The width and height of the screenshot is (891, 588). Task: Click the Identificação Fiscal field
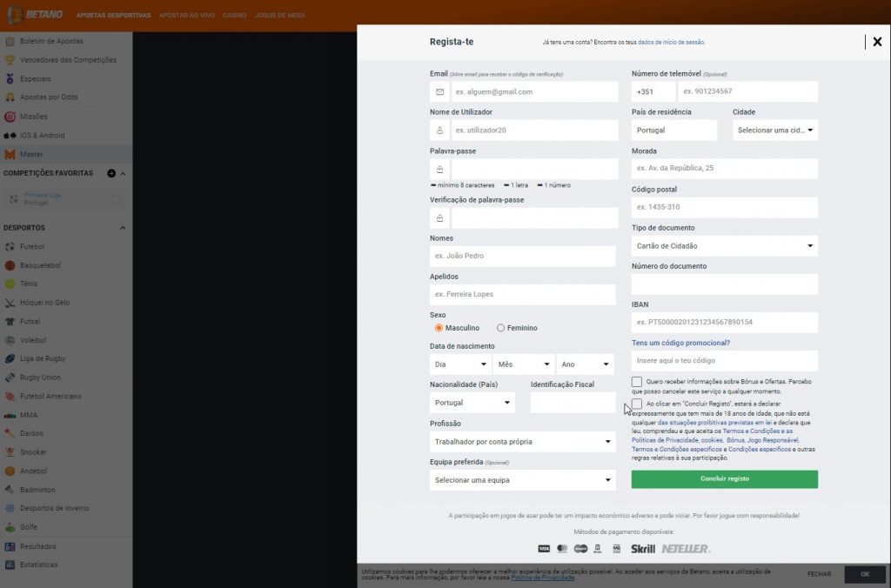[573, 403]
